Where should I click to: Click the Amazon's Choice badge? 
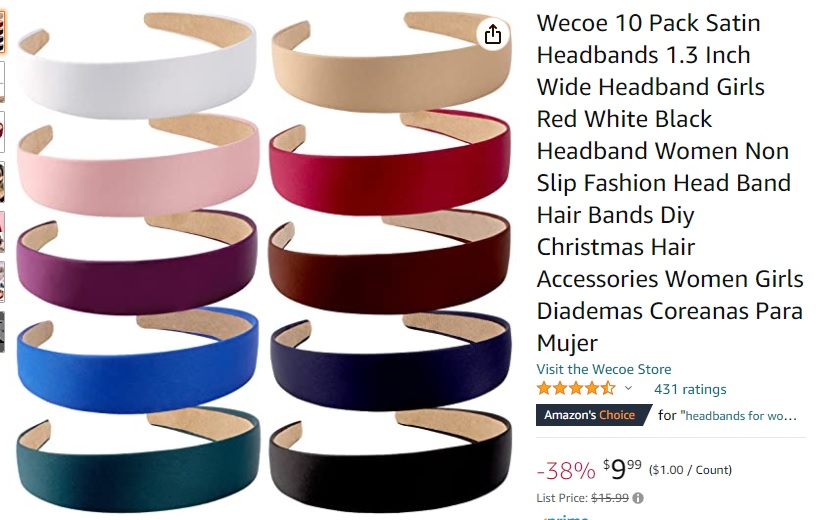[x=594, y=415]
